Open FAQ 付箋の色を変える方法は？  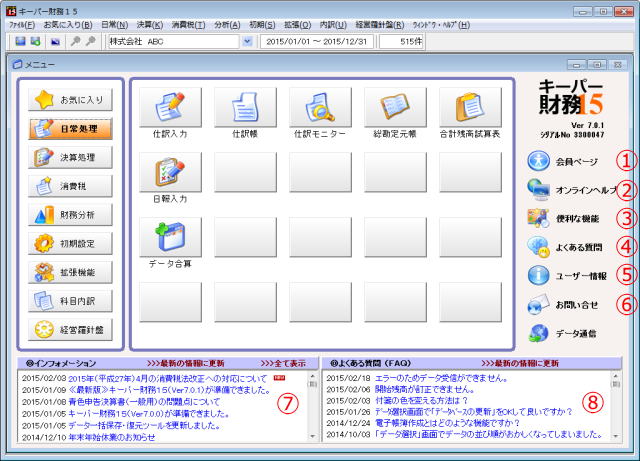tap(421, 401)
